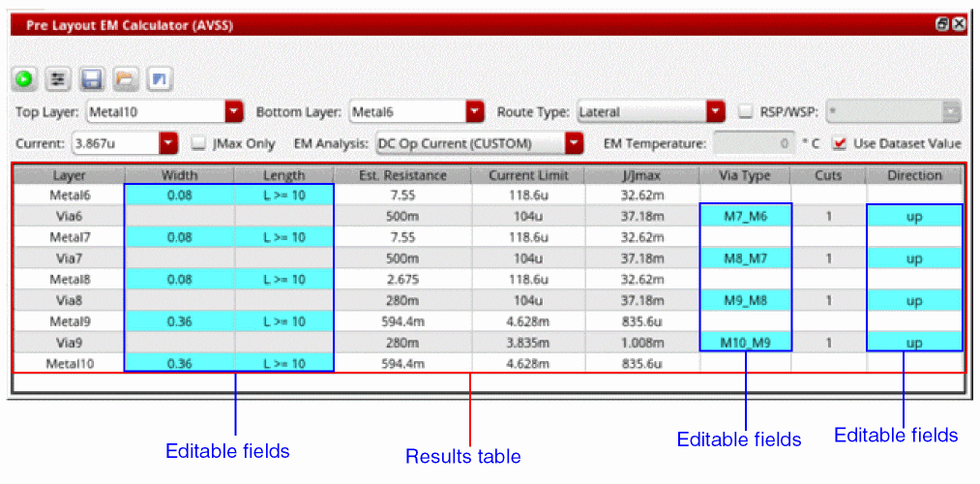Screen dimensions: 980x484
Task: Select the Via7 layer row name
Action: pyautogui.click(x=70, y=258)
